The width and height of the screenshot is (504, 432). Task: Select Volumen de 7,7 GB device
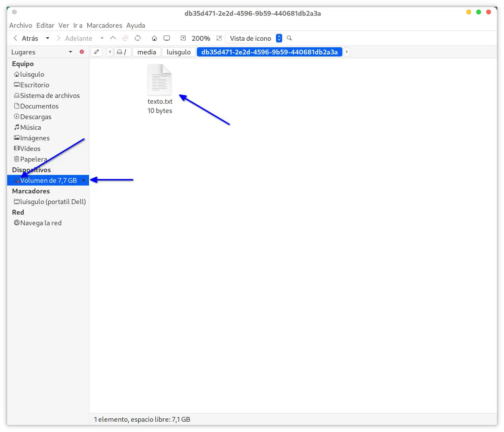(x=48, y=180)
